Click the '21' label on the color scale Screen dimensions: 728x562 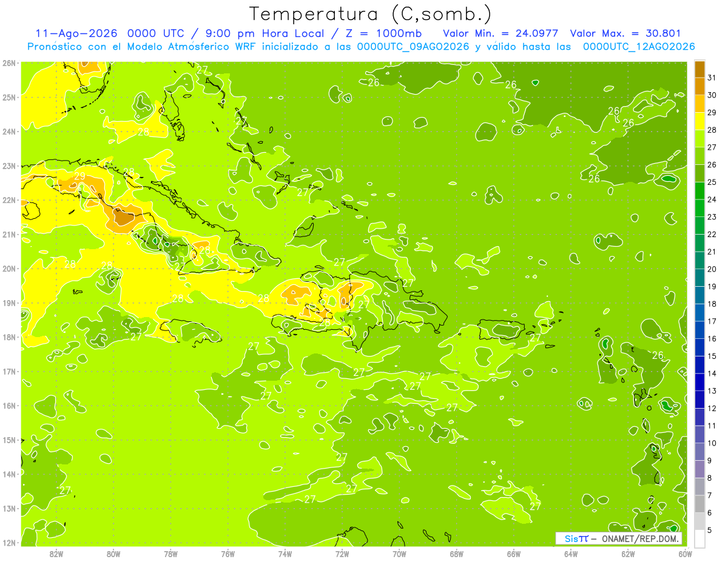(712, 252)
